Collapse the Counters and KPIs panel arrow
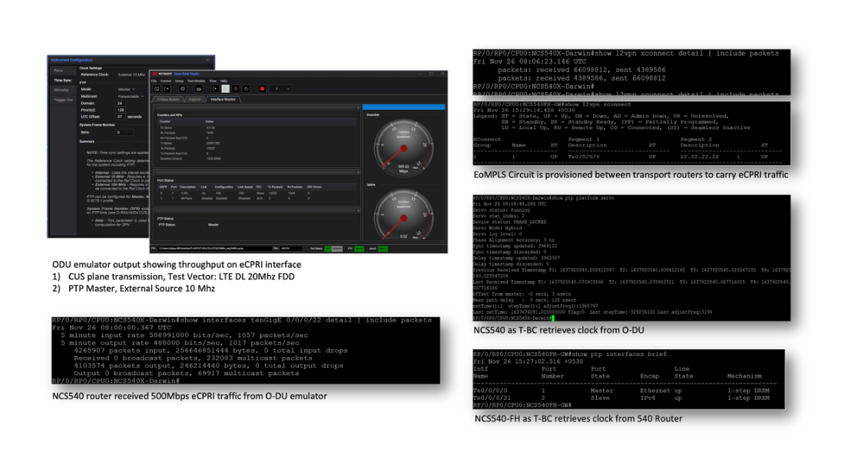868x472 pixels. coord(358,107)
